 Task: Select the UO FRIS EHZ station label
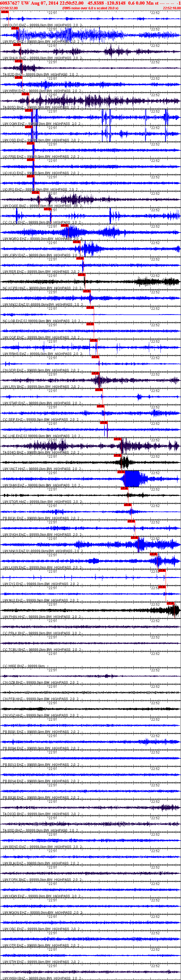tap(41, 156)
